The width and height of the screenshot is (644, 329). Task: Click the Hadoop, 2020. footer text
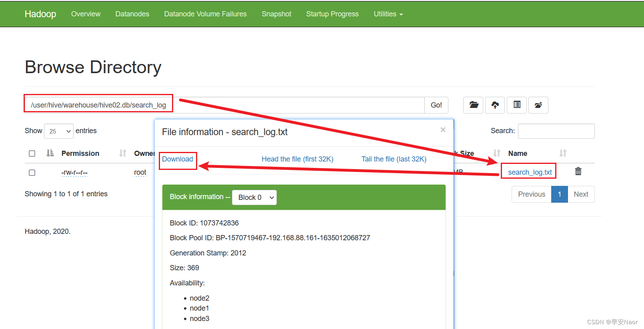click(x=48, y=231)
